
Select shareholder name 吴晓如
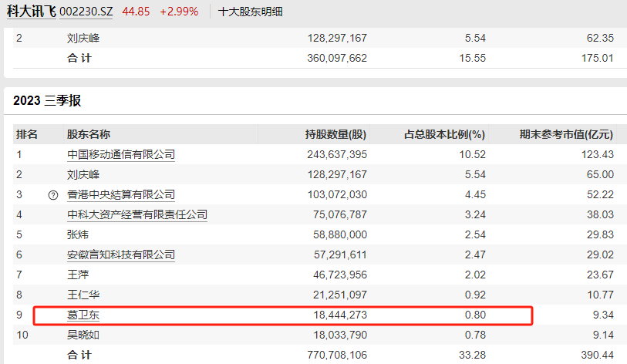83,335
